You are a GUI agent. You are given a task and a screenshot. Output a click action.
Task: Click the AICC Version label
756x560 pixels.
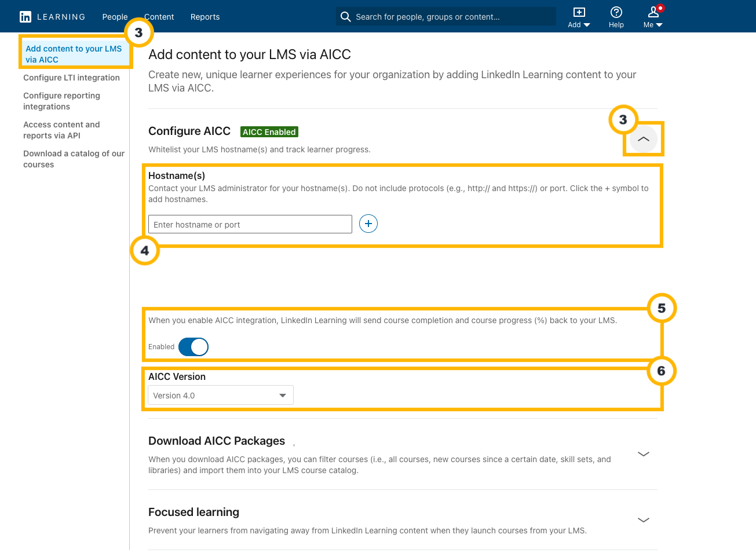[x=177, y=376]
